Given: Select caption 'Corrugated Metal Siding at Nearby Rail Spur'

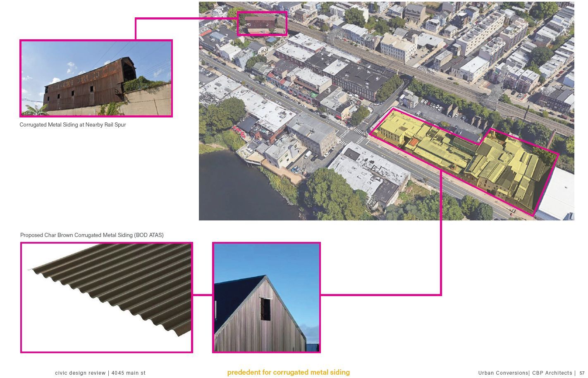Looking at the screenshot, I should point(73,124).
